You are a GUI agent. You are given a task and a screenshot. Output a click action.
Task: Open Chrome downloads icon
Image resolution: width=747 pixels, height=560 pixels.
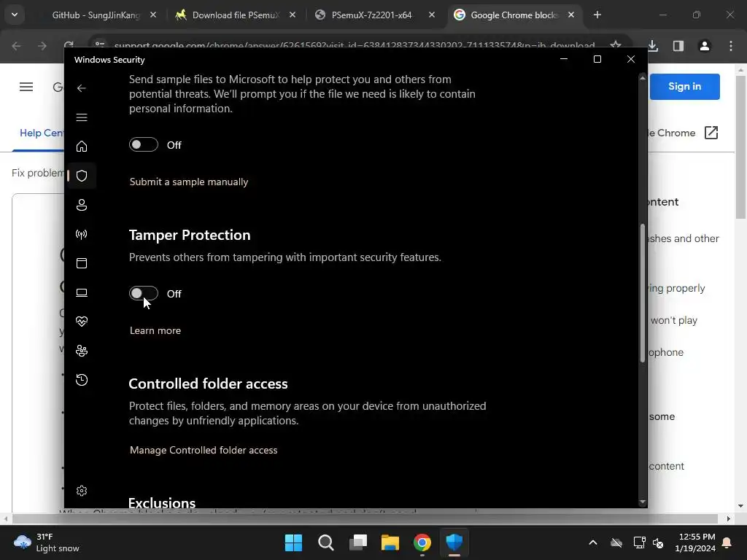coord(653,46)
